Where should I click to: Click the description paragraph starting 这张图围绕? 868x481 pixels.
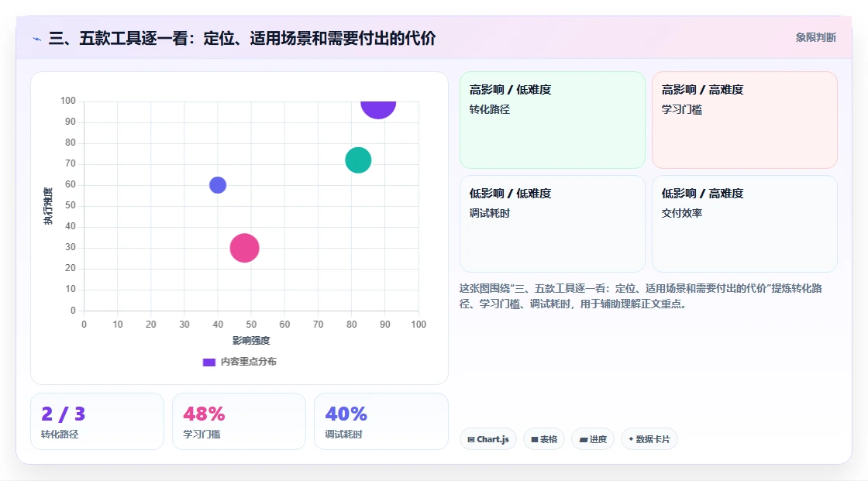pyautogui.click(x=640, y=296)
